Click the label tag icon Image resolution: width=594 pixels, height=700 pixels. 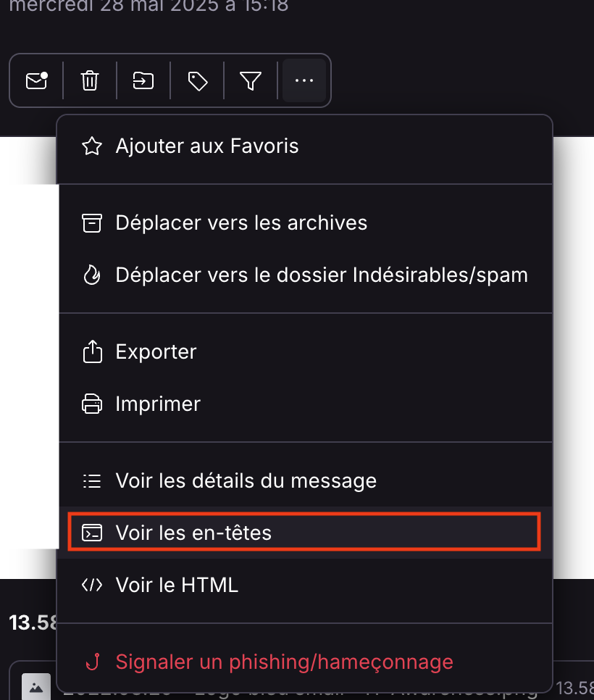(197, 80)
